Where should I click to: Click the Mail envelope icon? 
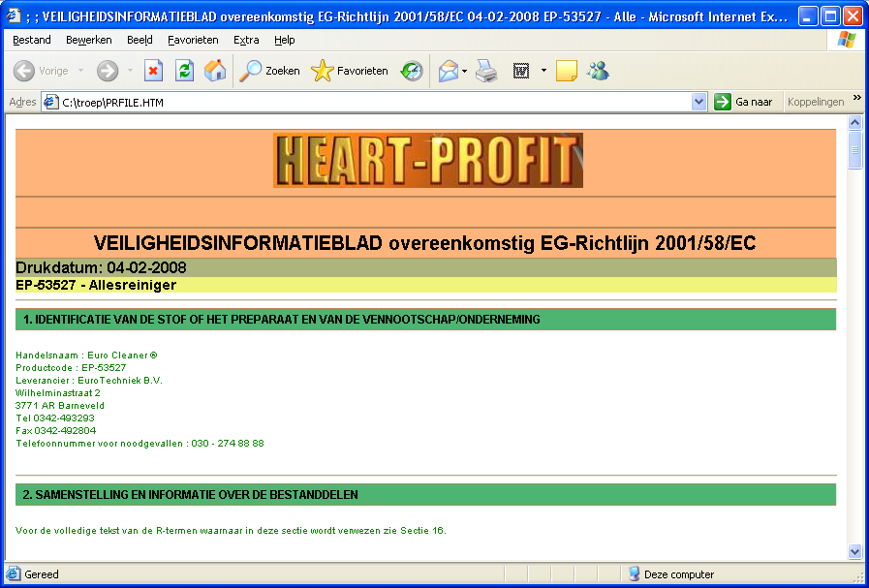(x=449, y=71)
